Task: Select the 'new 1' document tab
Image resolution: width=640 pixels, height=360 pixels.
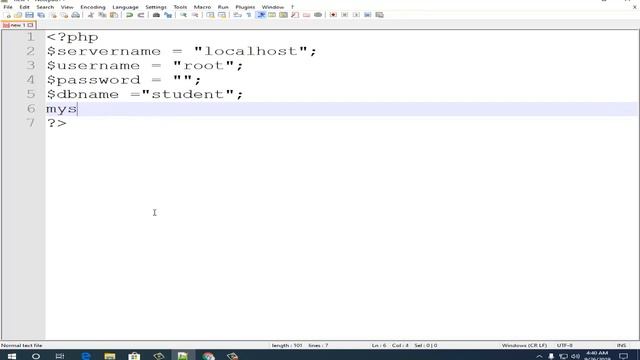Action: tap(18, 25)
